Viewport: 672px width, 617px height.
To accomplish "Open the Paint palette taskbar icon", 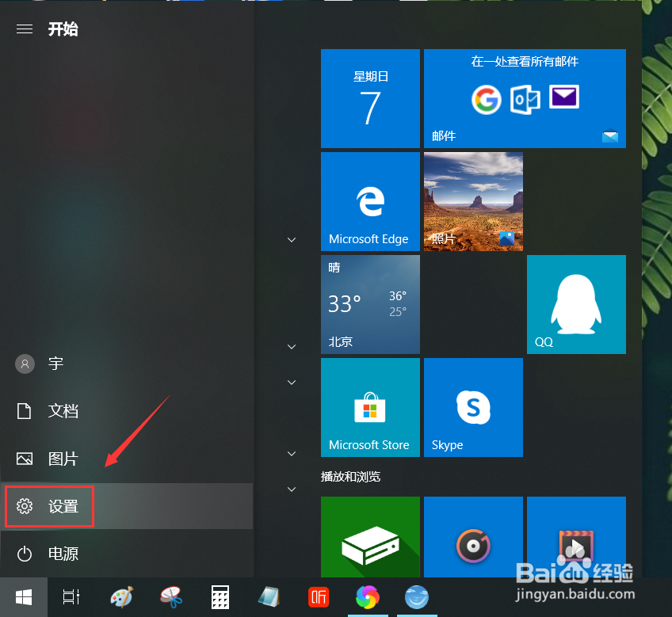I will (x=122, y=597).
